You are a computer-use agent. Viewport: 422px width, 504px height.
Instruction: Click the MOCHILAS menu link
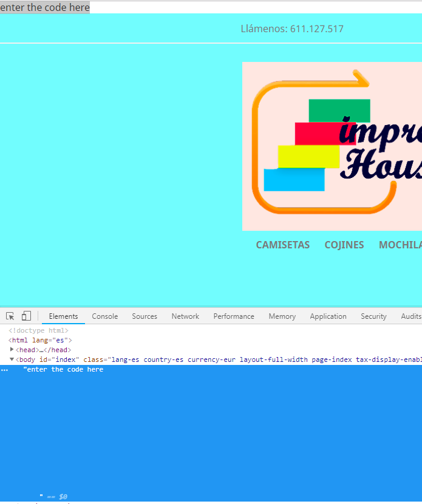tap(401, 245)
